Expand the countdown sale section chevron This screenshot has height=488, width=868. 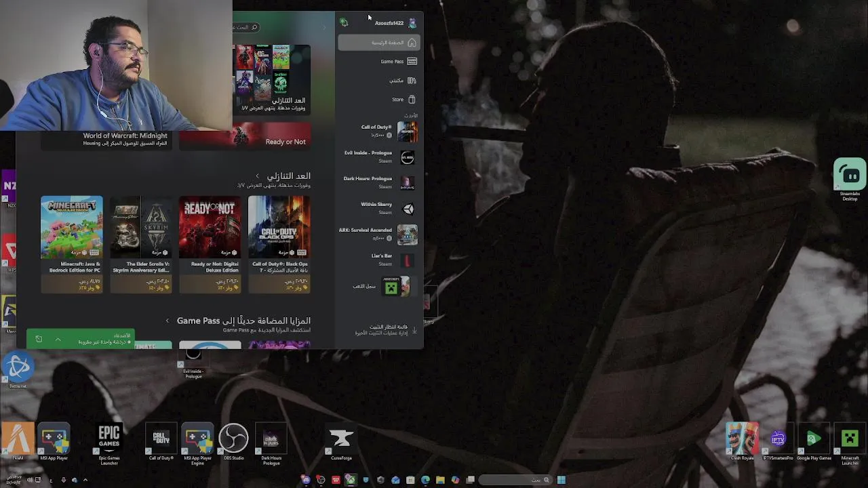coord(257,176)
